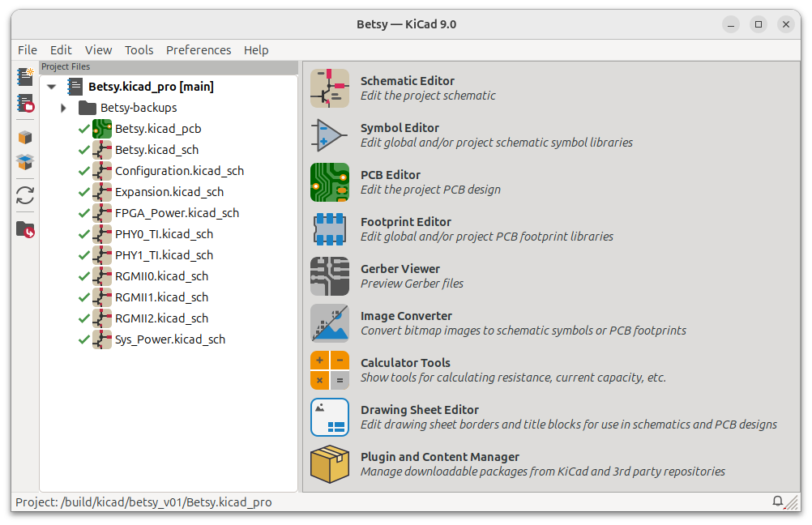Open the Symbol Editor op-amp icon

pyautogui.click(x=329, y=135)
